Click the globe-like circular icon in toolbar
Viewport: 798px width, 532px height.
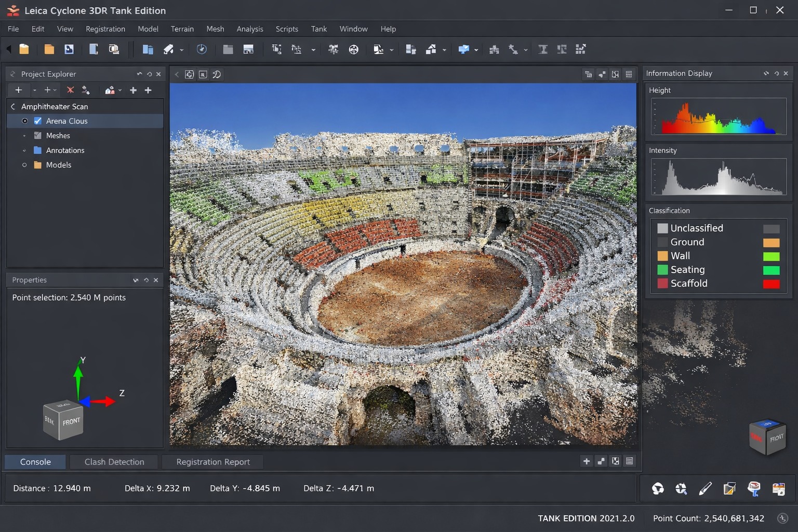click(x=353, y=49)
